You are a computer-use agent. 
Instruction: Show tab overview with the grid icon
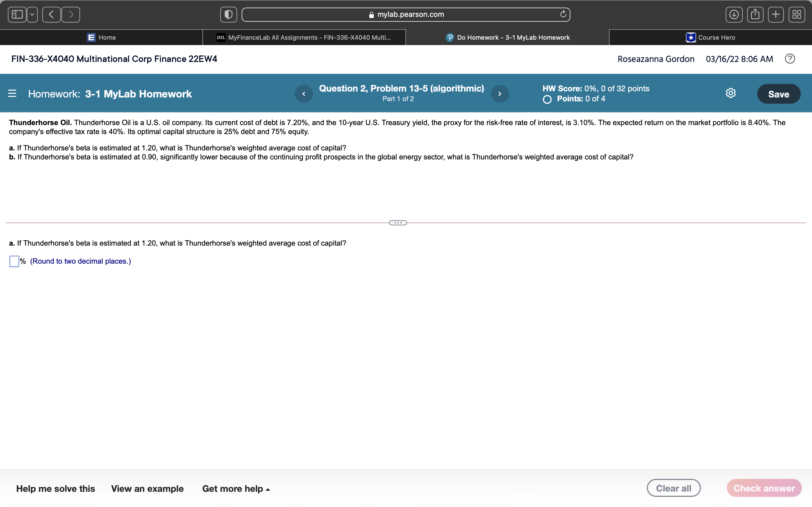(x=796, y=14)
